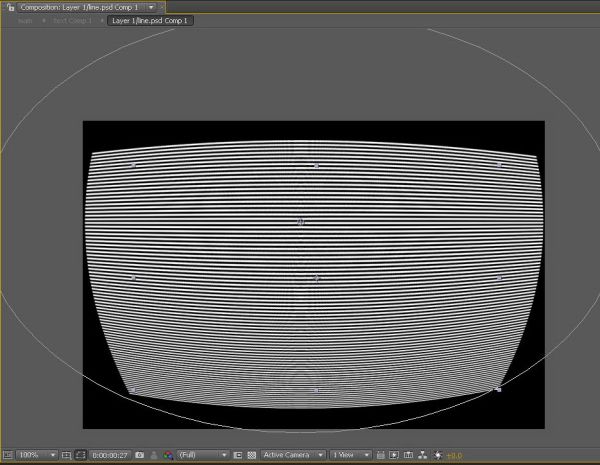Open the (Full) resolution dropdown
Viewport: 600px width, 465px height.
[203, 455]
